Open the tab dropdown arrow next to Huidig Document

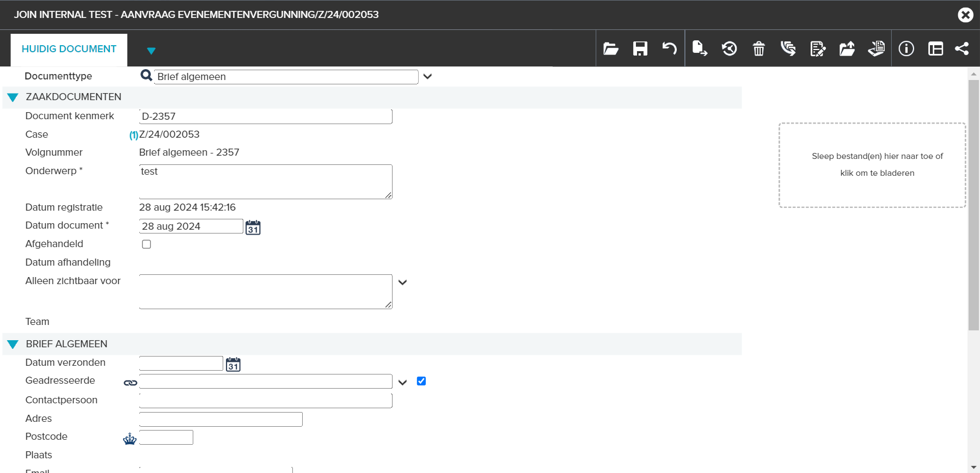151,51
